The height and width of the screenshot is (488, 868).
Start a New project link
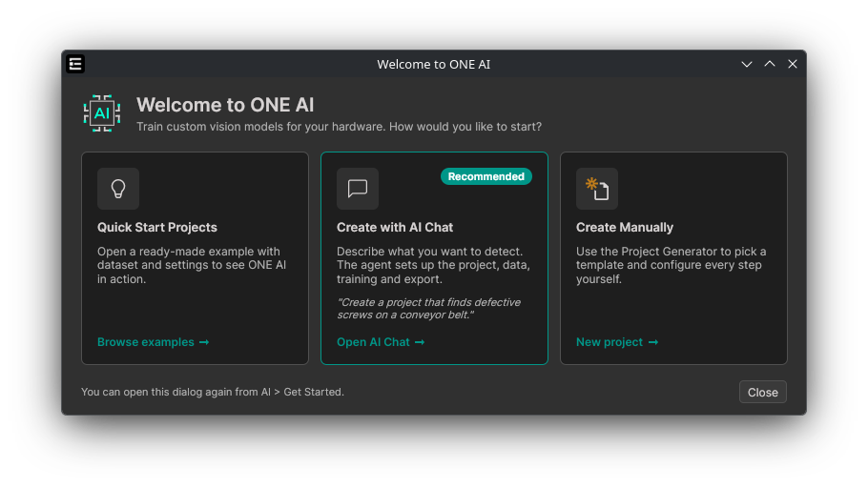pos(617,342)
